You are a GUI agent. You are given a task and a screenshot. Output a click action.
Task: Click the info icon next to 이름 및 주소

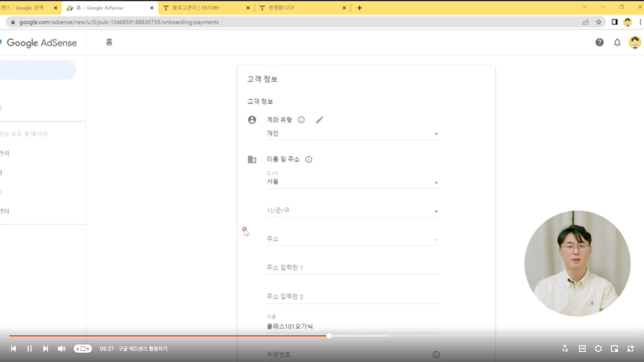pyautogui.click(x=309, y=160)
